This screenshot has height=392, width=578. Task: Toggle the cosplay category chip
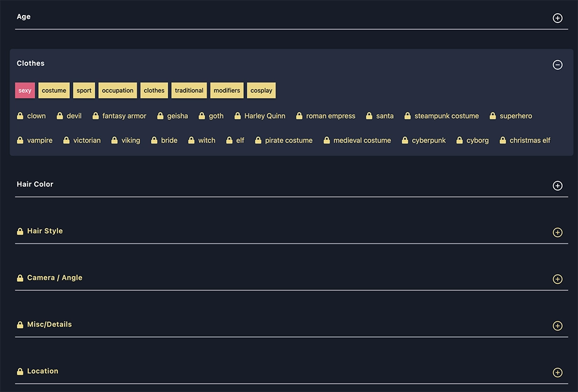tap(261, 90)
